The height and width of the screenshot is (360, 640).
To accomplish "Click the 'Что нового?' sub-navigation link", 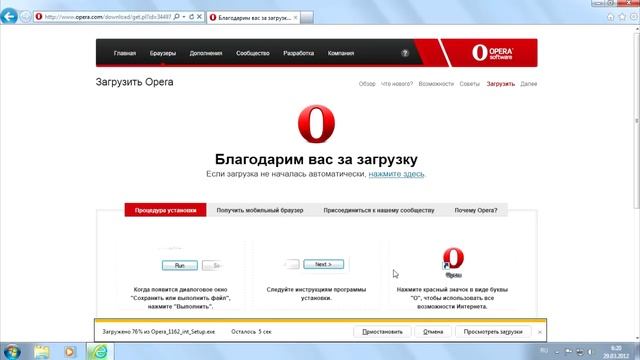I will [397, 84].
